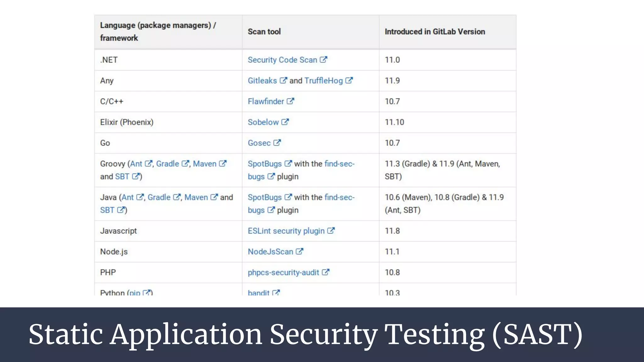Open Gradle link in Groovy row
Screen dimensions: 644x362
[x=168, y=164]
